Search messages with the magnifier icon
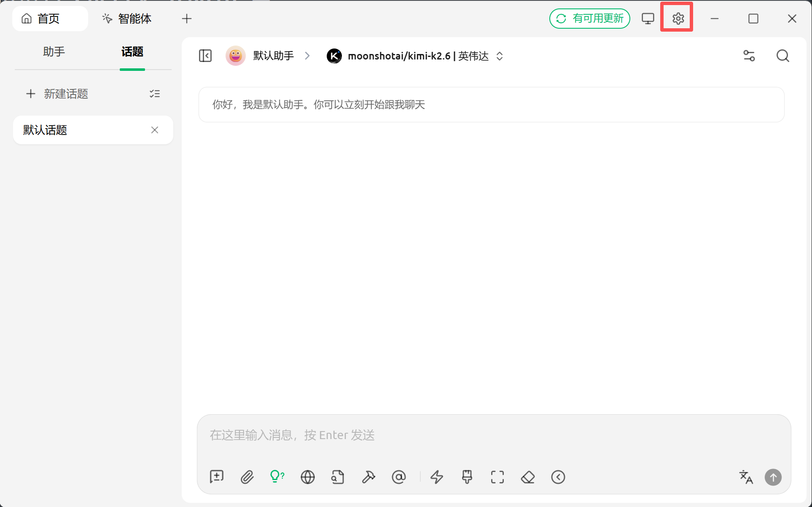 pyautogui.click(x=783, y=56)
